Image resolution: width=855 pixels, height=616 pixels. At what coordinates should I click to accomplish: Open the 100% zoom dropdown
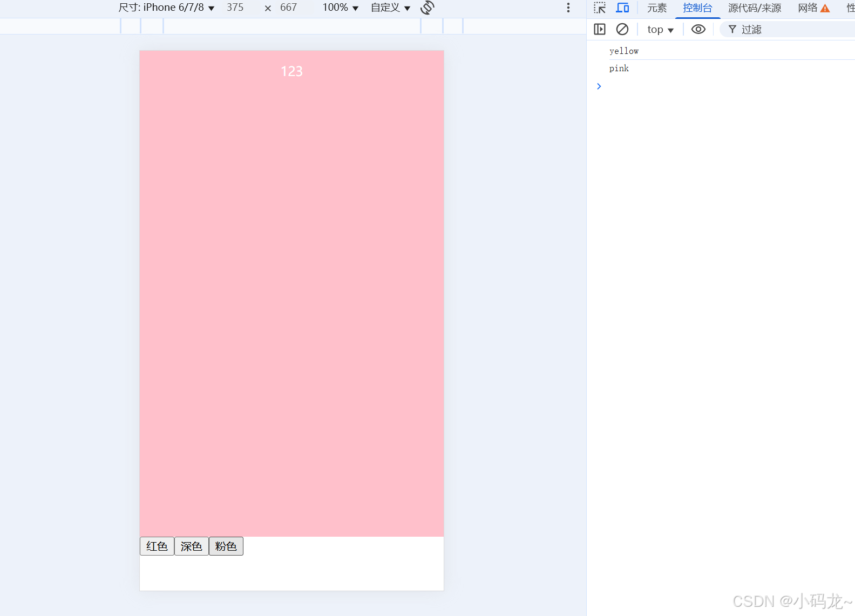pyautogui.click(x=341, y=8)
